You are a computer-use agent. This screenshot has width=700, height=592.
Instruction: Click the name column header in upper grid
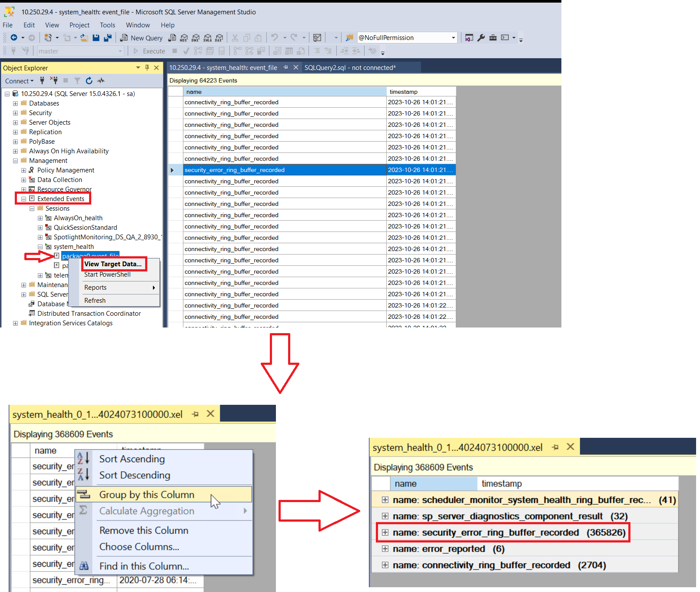tap(285, 92)
